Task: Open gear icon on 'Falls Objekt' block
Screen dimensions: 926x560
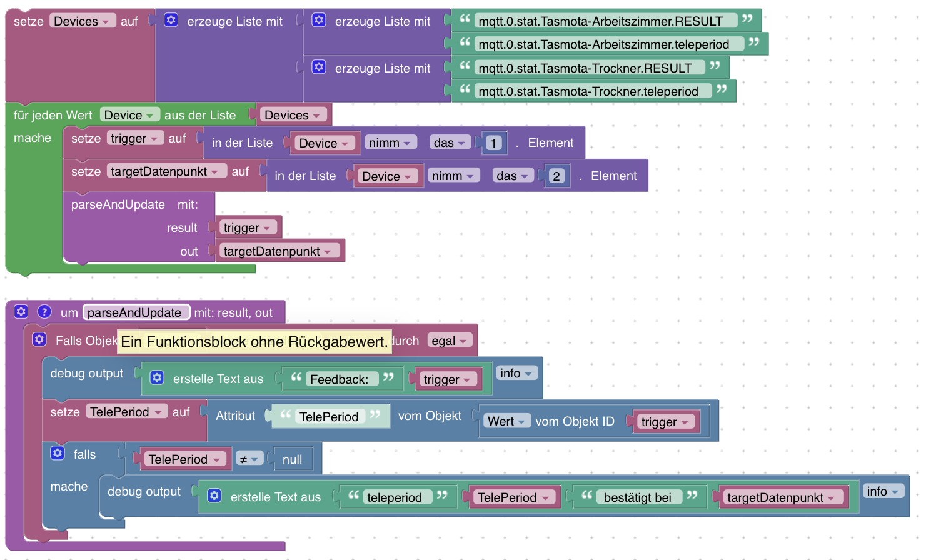Action: pyautogui.click(x=39, y=339)
